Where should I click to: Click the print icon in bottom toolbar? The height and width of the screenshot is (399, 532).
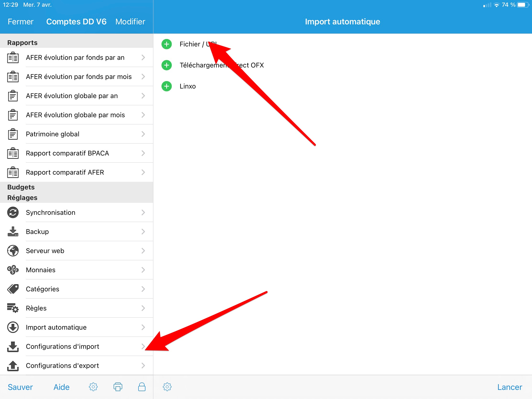click(x=118, y=387)
